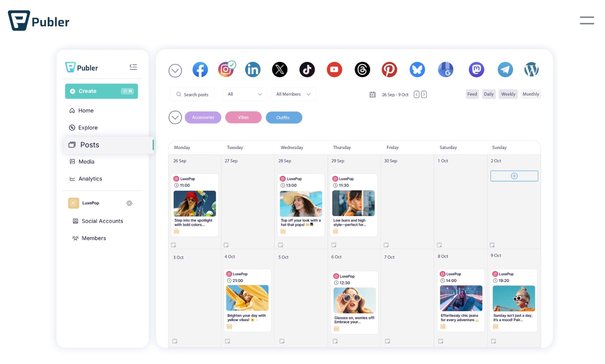
Task: Select the X (Twitter) account icon
Action: point(280,70)
